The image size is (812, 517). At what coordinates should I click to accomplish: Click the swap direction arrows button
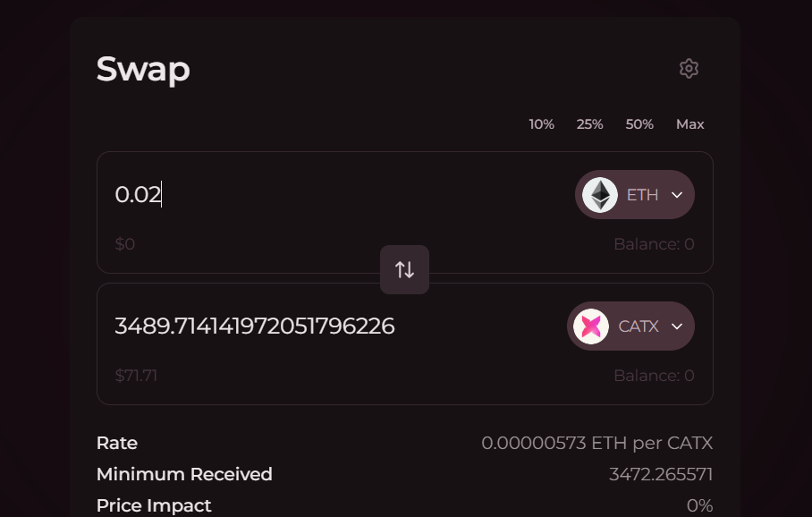tap(404, 269)
